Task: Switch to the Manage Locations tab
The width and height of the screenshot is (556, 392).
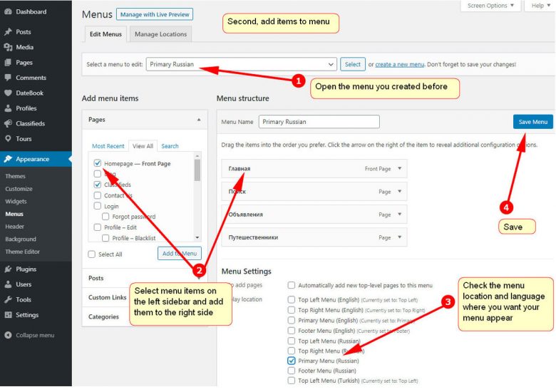Action: click(x=160, y=34)
